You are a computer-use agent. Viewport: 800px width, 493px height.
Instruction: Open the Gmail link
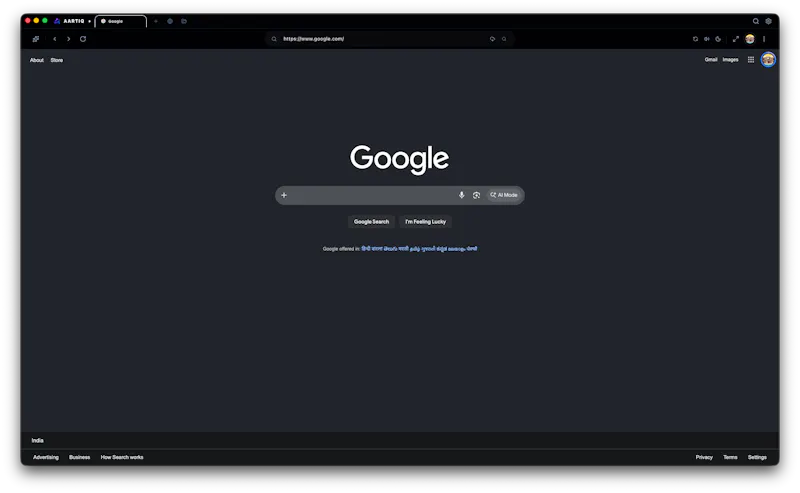point(711,60)
